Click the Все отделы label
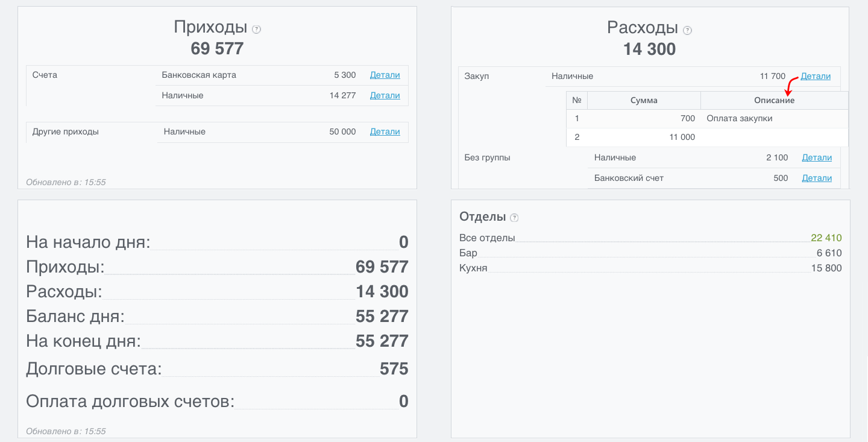The width and height of the screenshot is (868, 442). click(x=487, y=238)
